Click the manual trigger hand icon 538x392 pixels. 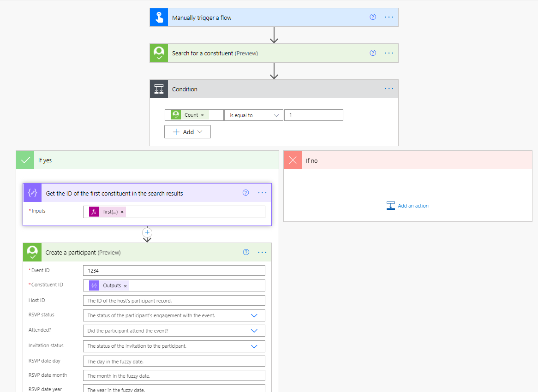(x=159, y=18)
